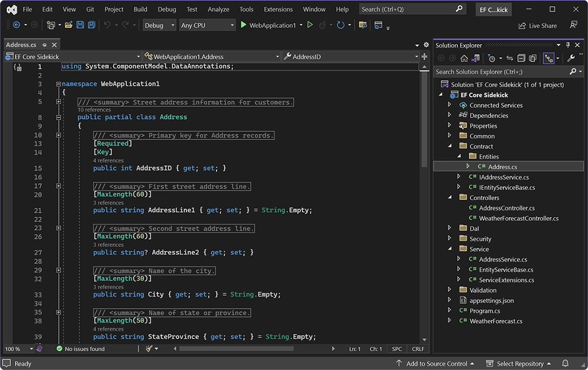Toggle the Track Active Item tree-view button
The width and height of the screenshot is (588, 370).
(548, 59)
